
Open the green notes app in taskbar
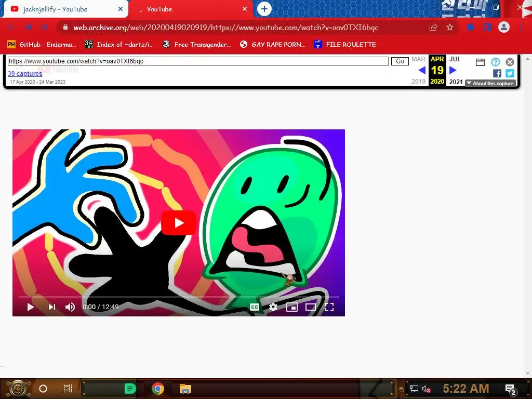[130, 389]
